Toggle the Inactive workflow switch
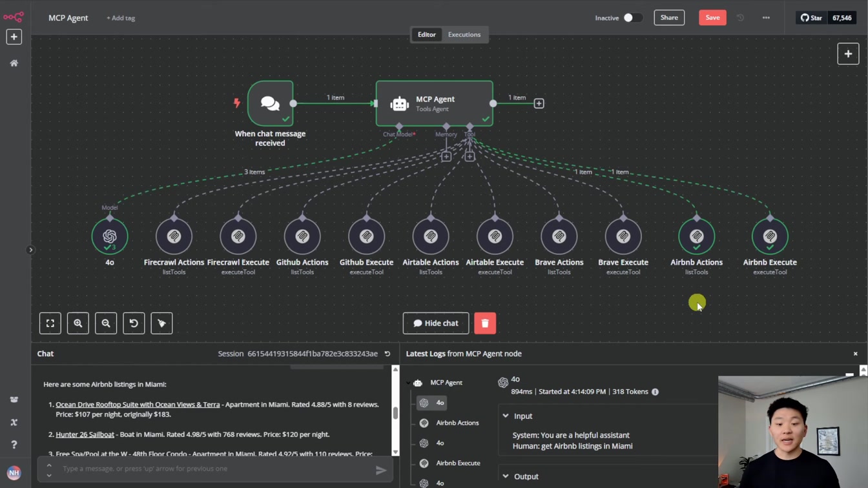The image size is (868, 488). [633, 18]
